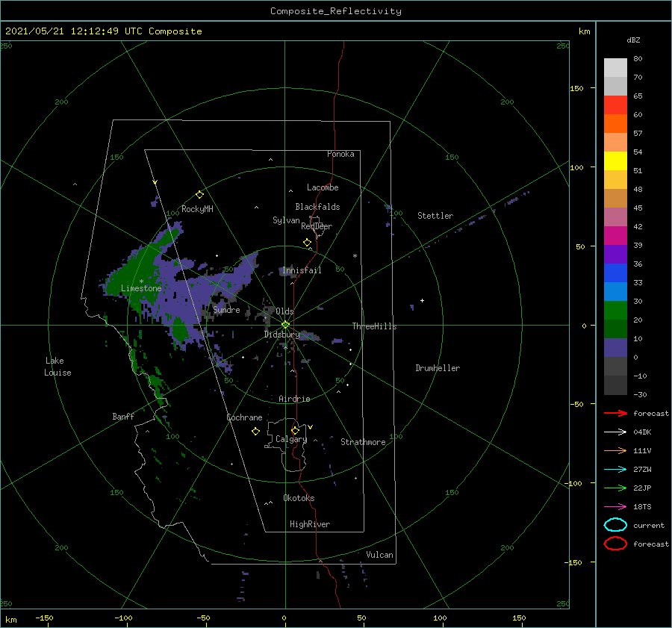Click the Vulcan city label
This screenshot has height=628, width=672.
pos(380,555)
